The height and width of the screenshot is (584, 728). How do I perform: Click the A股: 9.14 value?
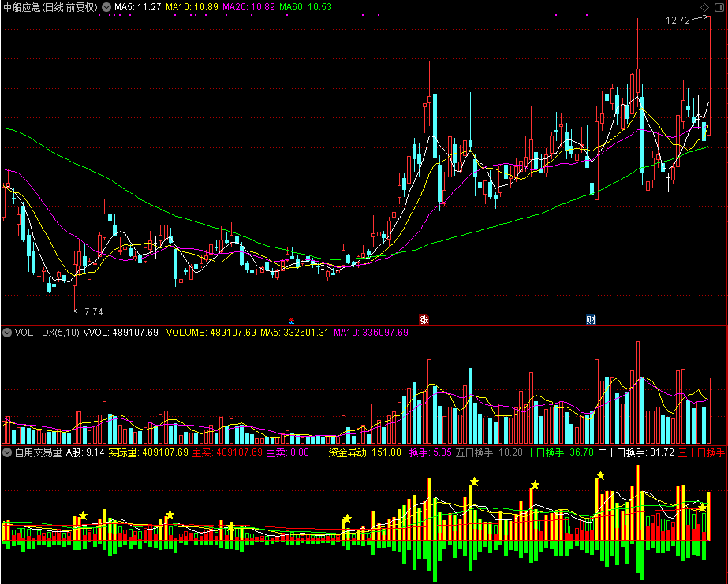pyautogui.click(x=85, y=452)
